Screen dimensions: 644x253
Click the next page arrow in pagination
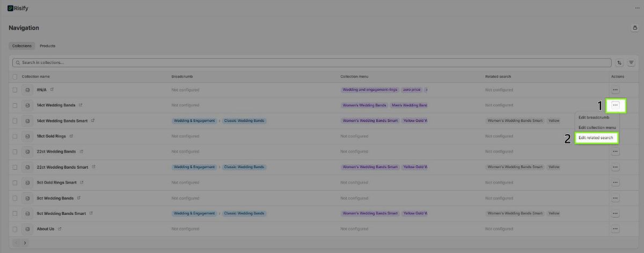click(25, 243)
